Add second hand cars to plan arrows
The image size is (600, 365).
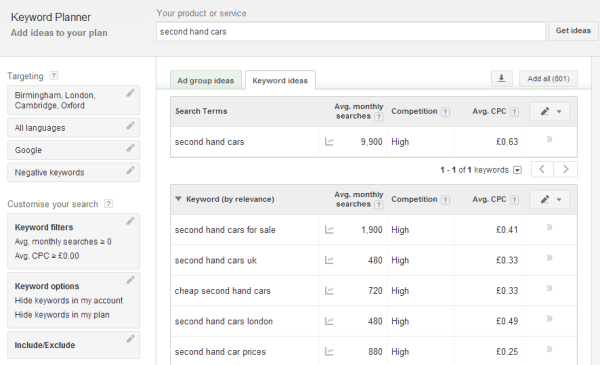click(x=549, y=139)
